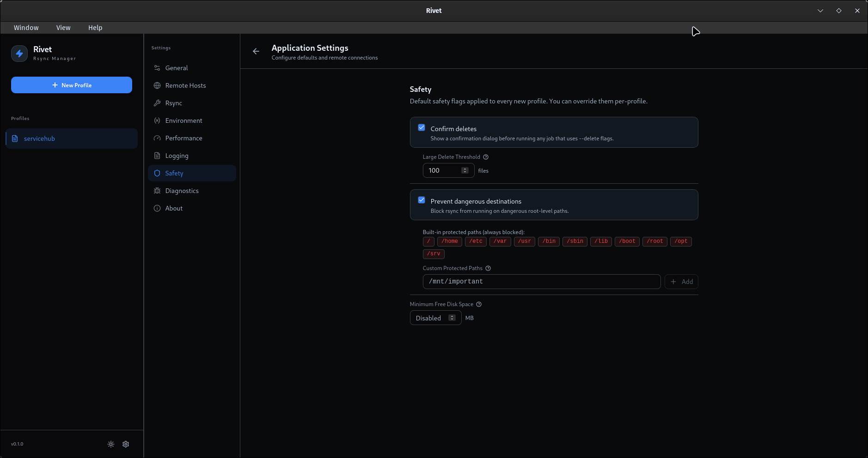Focus the Minimum Free Disk Space field
This screenshot has width=868, height=458.
(x=435, y=318)
